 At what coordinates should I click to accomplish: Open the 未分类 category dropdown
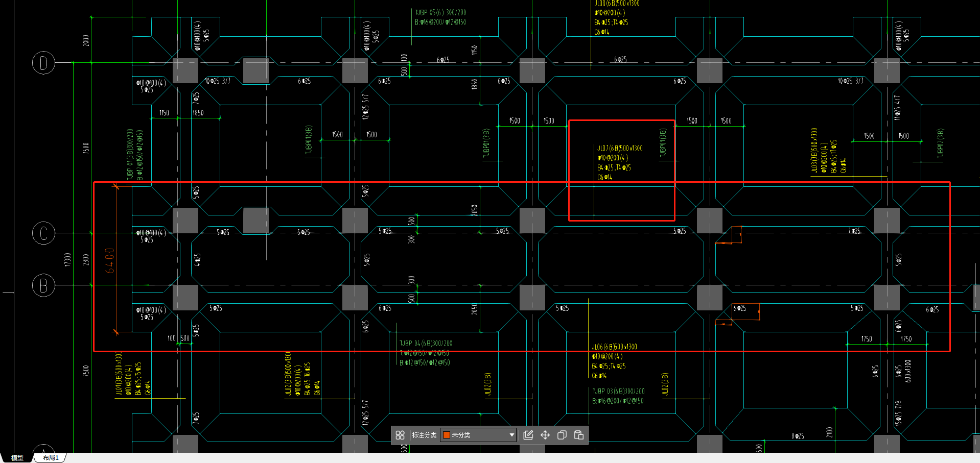478,435
